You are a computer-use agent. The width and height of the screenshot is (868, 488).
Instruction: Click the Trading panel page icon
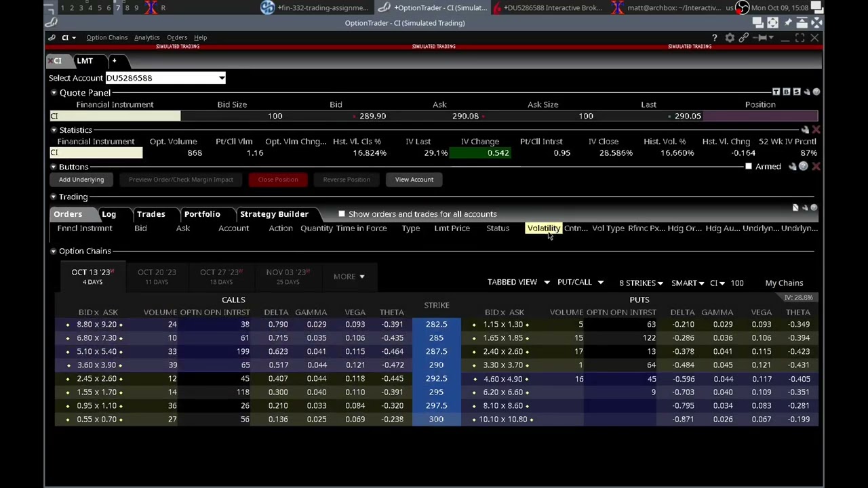[795, 207]
